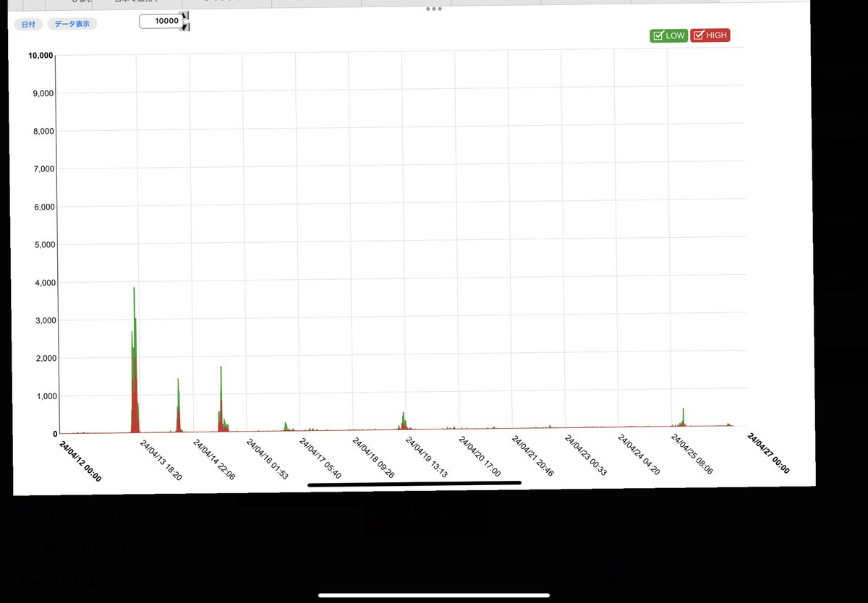The image size is (868, 603).
Task: Click the 24/04/27 00:00 axis label
Action: [768, 453]
